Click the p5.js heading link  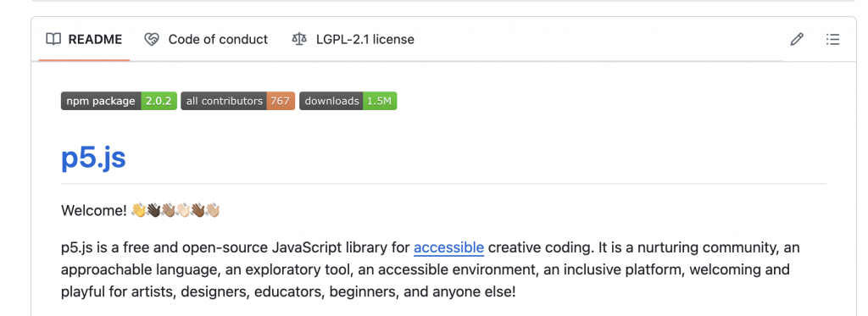point(93,158)
